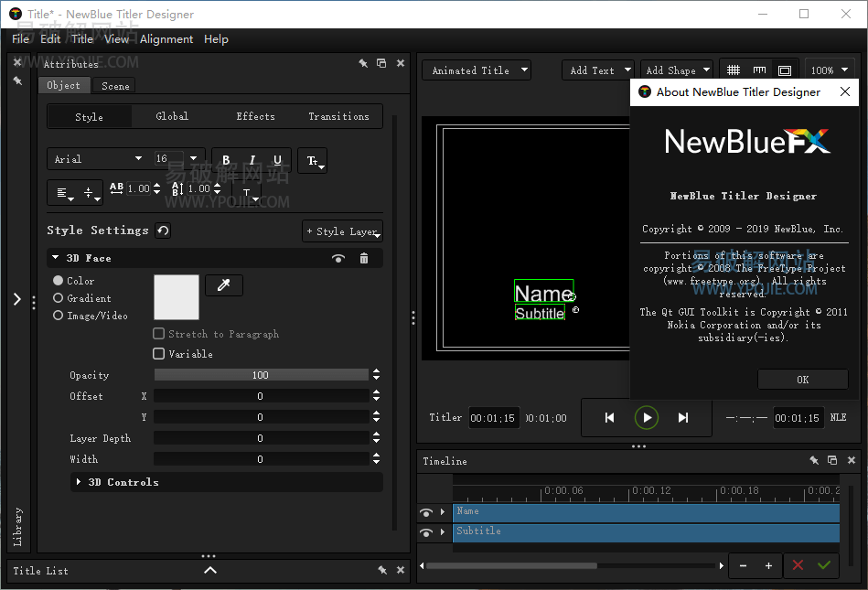Toggle the ruler guides icon
868x590 pixels.
click(759, 70)
